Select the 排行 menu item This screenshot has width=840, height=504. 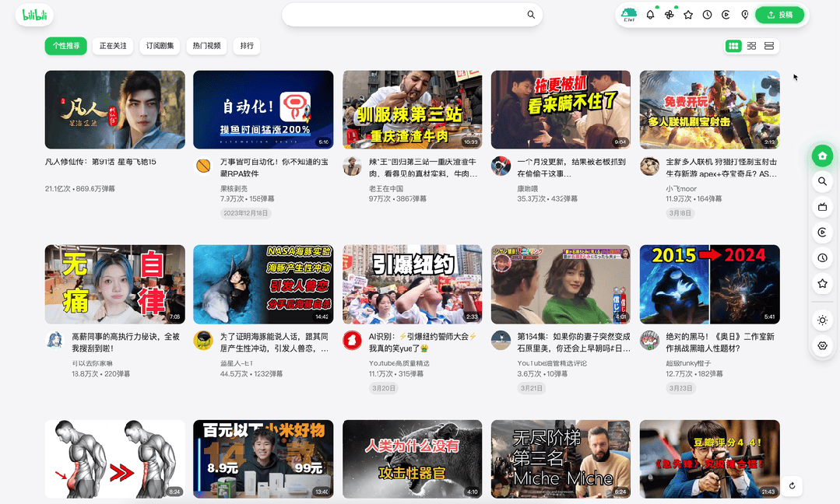pyautogui.click(x=247, y=46)
